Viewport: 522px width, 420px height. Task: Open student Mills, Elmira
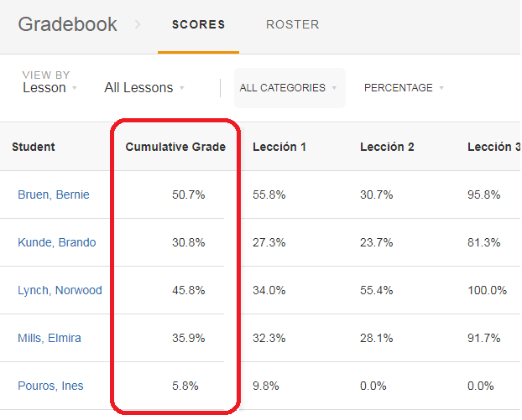[x=50, y=338]
